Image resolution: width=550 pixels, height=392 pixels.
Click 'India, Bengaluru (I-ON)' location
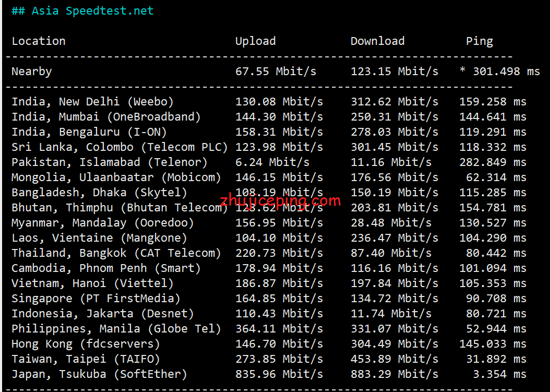point(89,132)
